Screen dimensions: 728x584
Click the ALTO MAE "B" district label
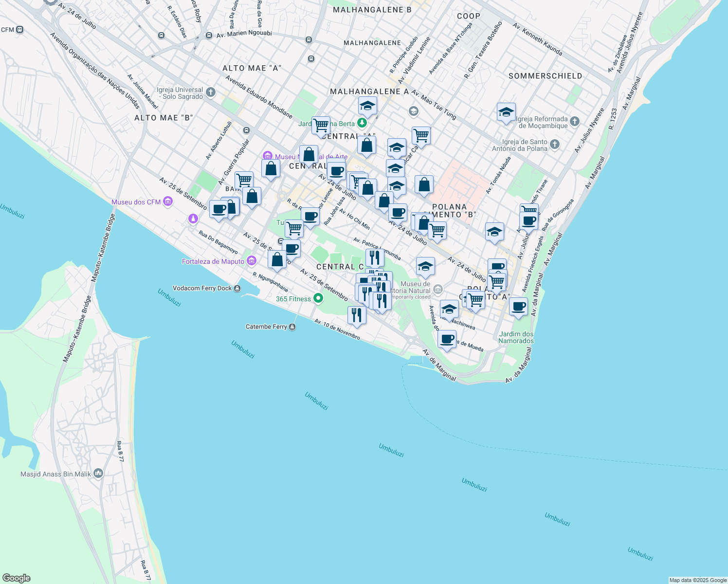click(x=164, y=118)
